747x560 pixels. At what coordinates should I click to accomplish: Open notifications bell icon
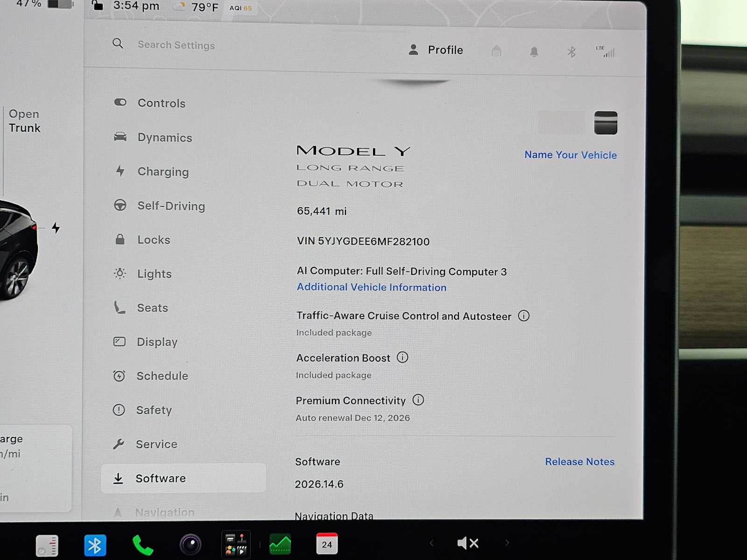534,52
